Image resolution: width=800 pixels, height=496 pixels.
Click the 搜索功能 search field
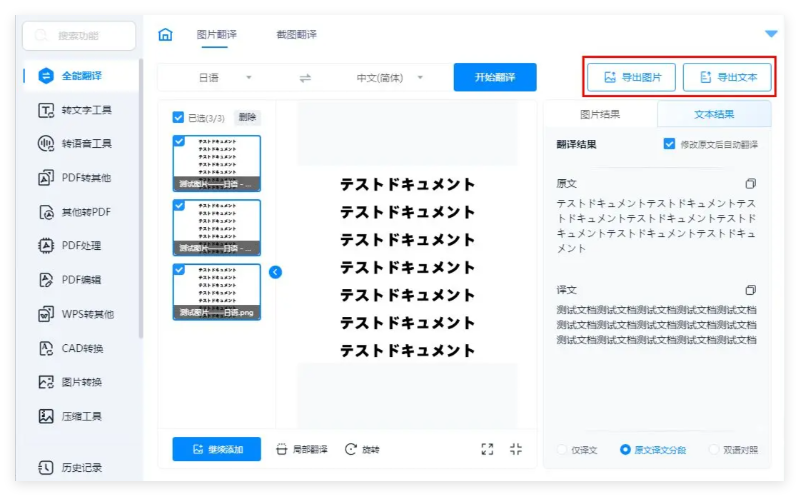79,36
